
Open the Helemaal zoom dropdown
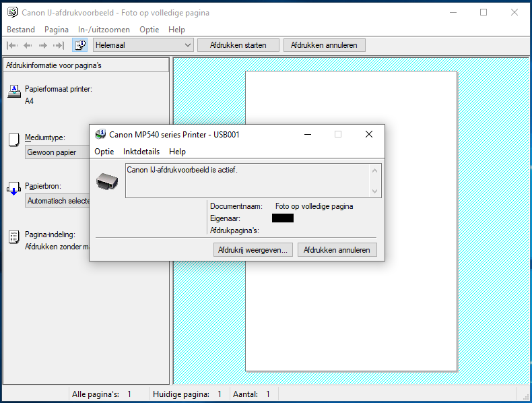[x=143, y=45]
